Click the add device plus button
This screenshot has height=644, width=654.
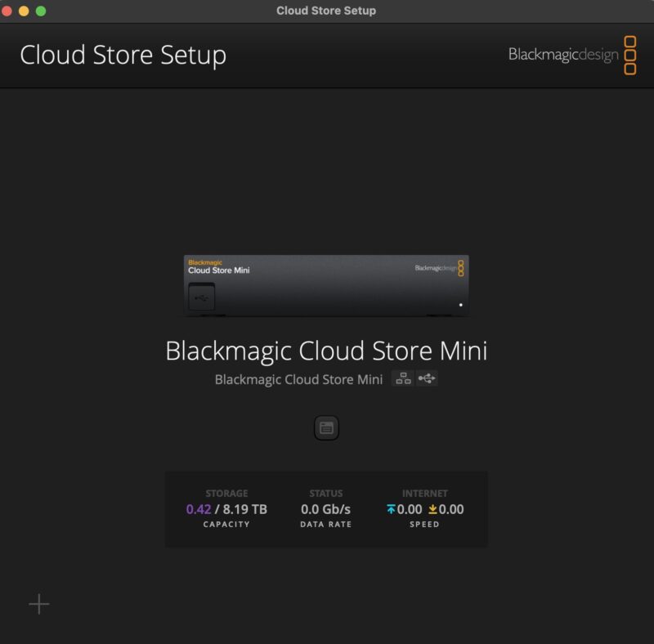click(38, 604)
